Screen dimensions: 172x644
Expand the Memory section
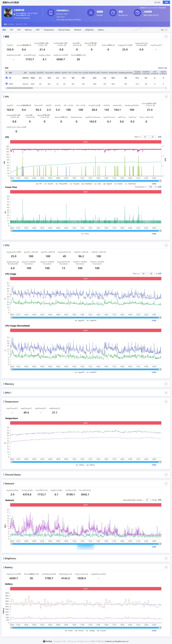pos(166,384)
